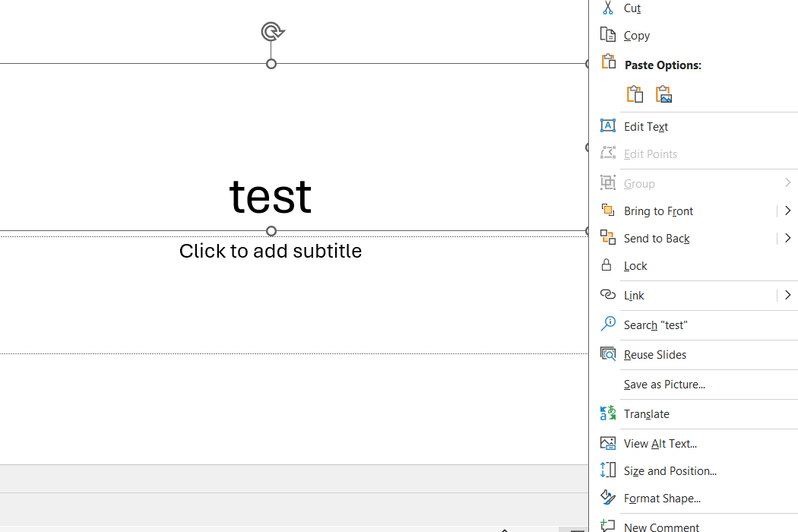Select View Alt Text in the menu

point(660,443)
